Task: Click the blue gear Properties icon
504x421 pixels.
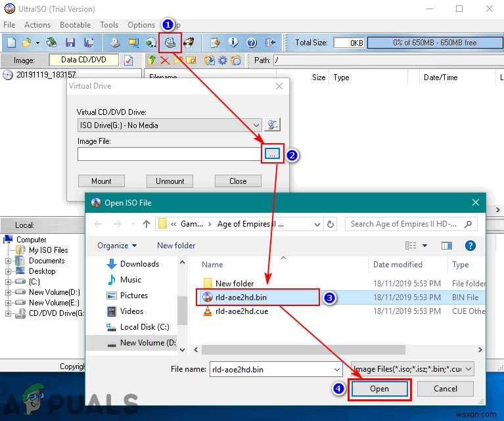Action: click(x=222, y=60)
